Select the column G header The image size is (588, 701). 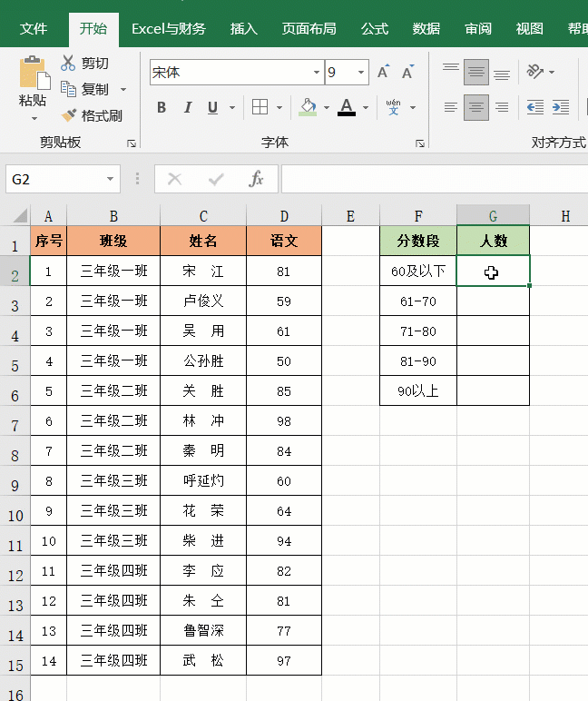coord(493,215)
